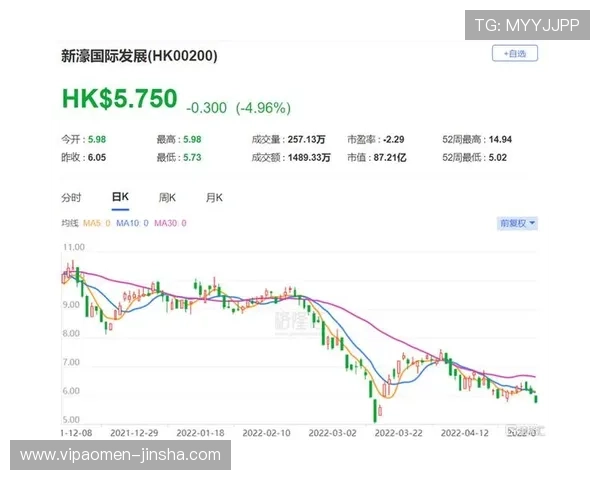
Task: Click the 7.00 y-axis label
Action: click(x=71, y=362)
